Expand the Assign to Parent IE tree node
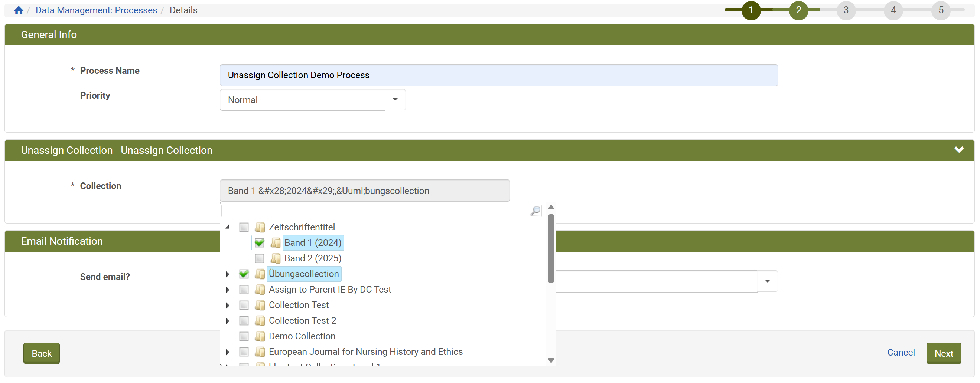980x383 pixels. [228, 290]
